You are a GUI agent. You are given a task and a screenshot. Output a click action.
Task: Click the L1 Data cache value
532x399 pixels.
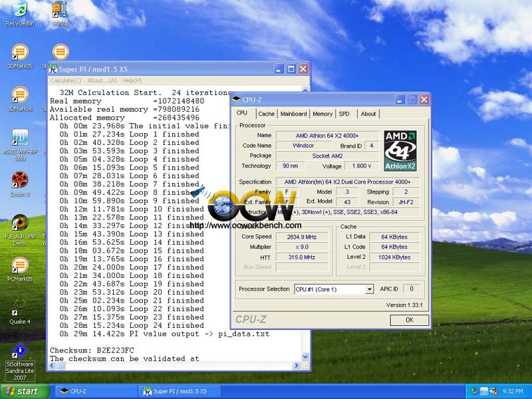394,237
